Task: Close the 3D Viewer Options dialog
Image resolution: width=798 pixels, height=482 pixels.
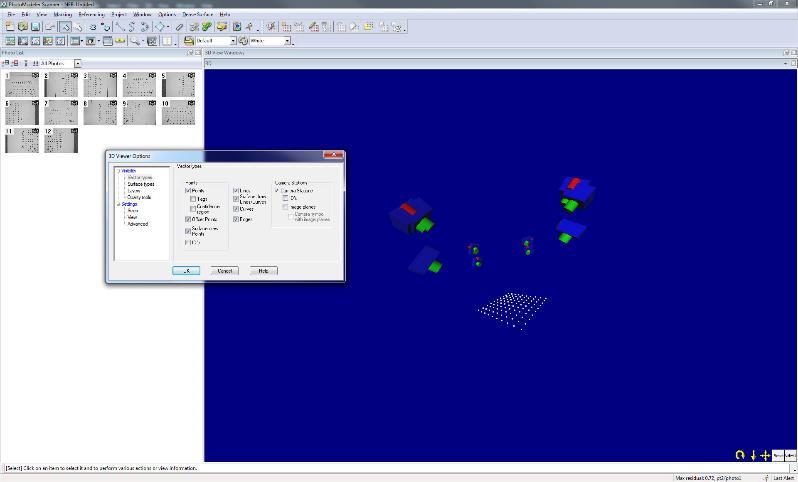Action: 333,155
